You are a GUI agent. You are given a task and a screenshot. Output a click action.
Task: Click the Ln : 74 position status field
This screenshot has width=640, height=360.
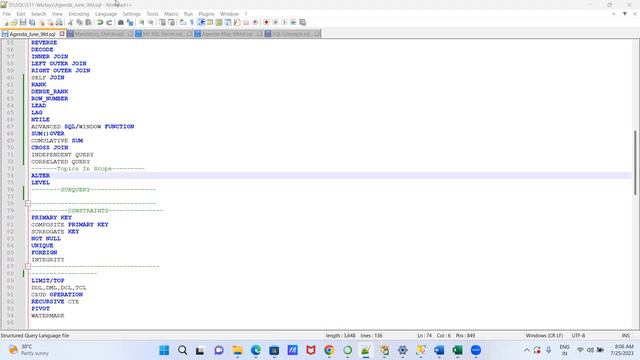(424, 336)
